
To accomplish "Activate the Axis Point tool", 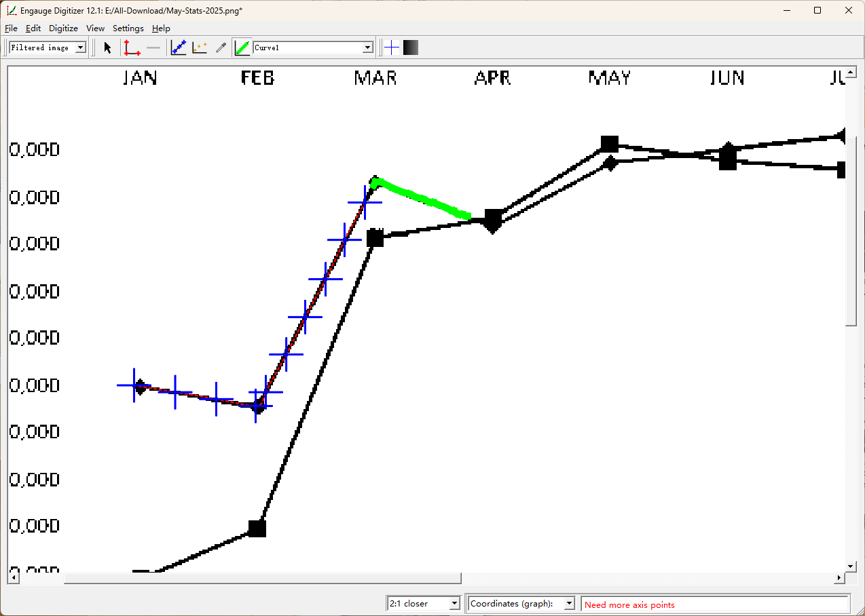I will coord(132,47).
